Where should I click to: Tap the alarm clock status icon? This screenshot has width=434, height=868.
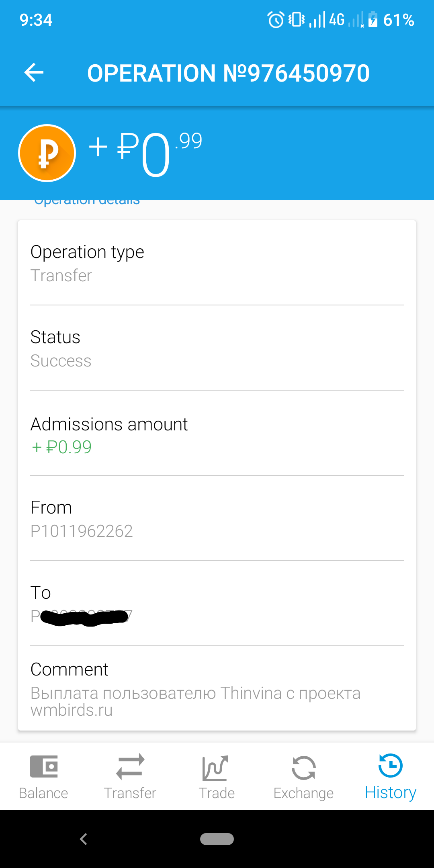[276, 20]
